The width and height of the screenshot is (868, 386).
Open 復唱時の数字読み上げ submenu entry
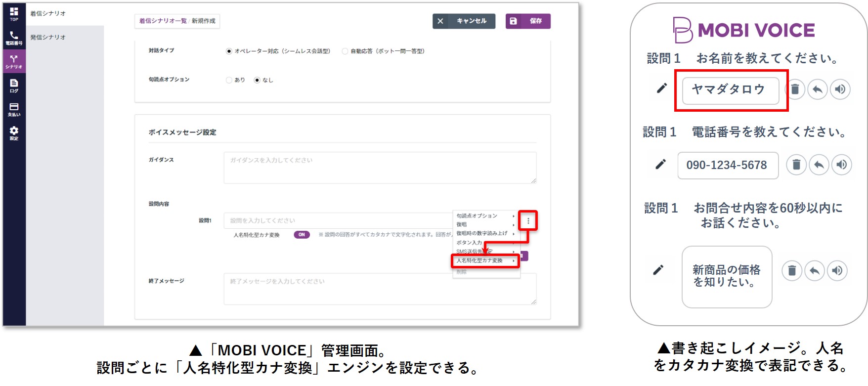tap(486, 233)
